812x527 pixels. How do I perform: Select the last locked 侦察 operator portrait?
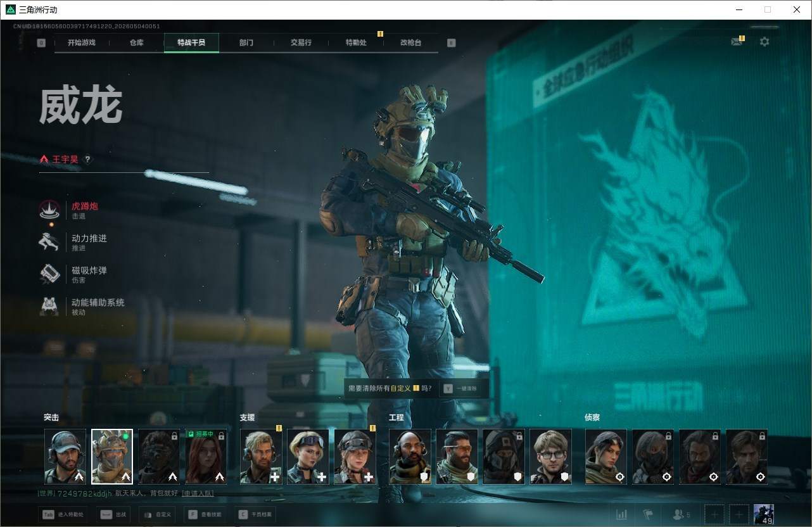click(747, 457)
